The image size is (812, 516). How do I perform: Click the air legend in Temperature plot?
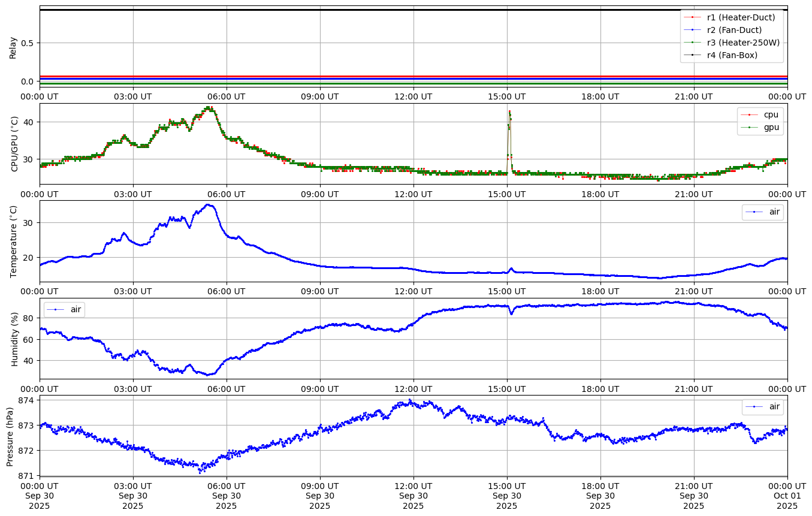(x=762, y=212)
